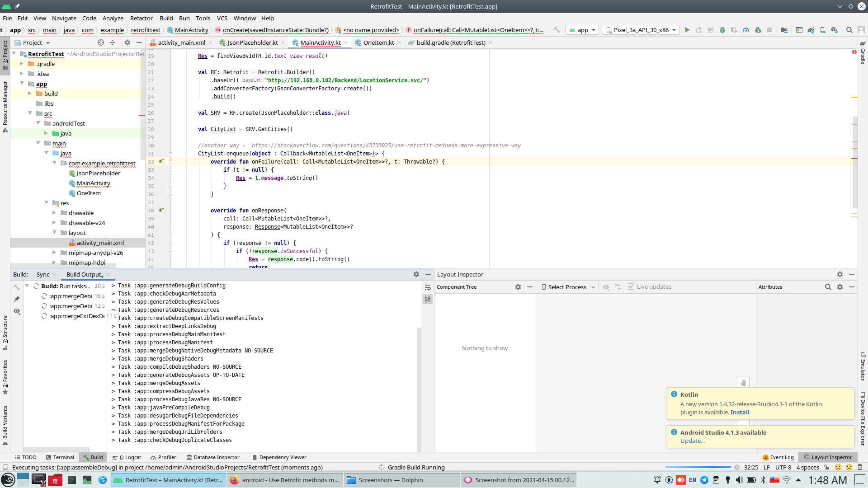Viewport: 868px width, 488px height.
Task: Open the Refactor menu
Action: point(141,19)
